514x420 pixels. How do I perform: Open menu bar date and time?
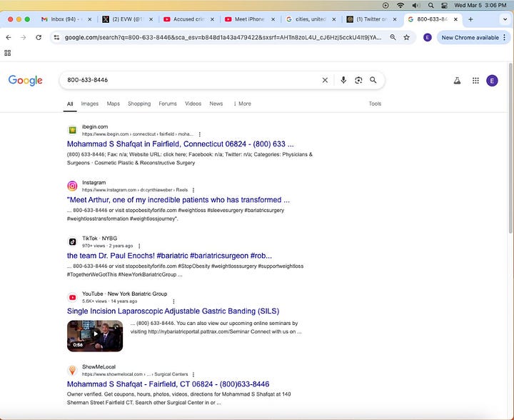[x=480, y=5]
